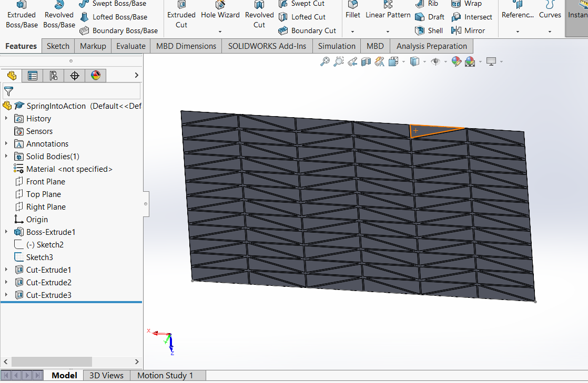
Task: Select the Draft tool
Action: click(430, 17)
